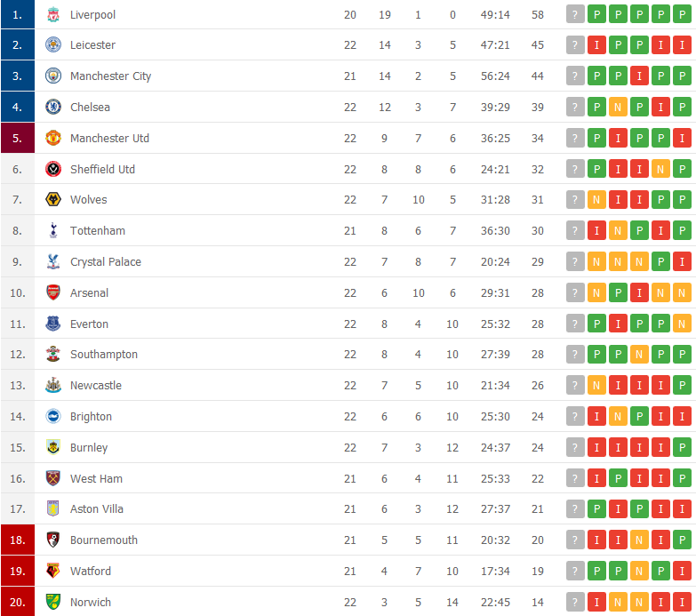Click the Chelsea club crest icon

click(53, 108)
